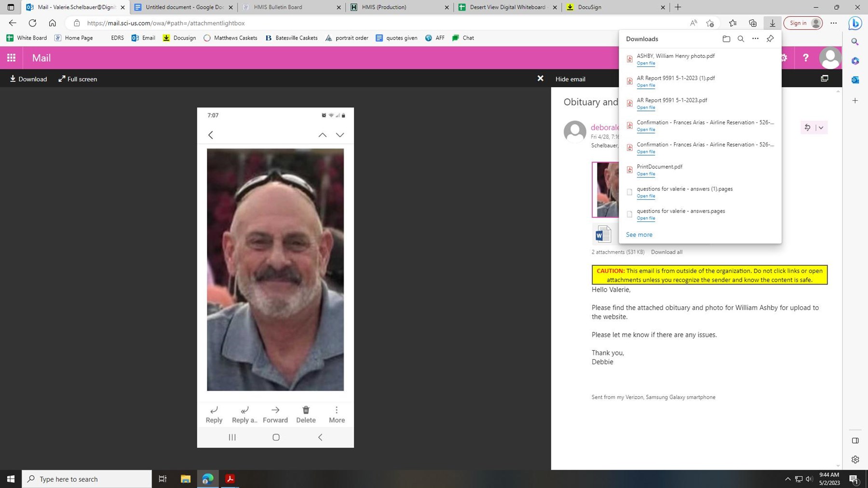Viewport: 868px width, 488px height.
Task: Click Batesville Caskets bookmark
Action: tap(291, 38)
